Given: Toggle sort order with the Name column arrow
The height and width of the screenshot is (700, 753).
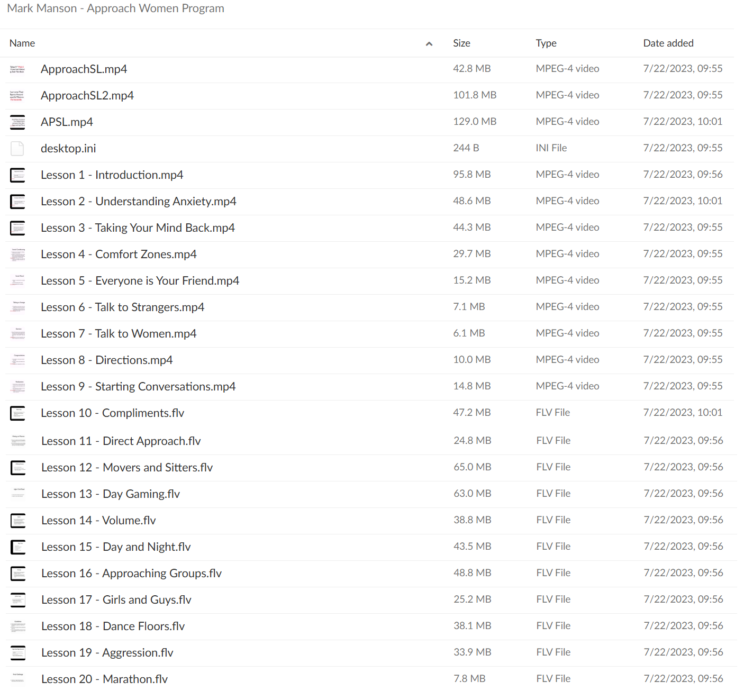Looking at the screenshot, I should [429, 44].
